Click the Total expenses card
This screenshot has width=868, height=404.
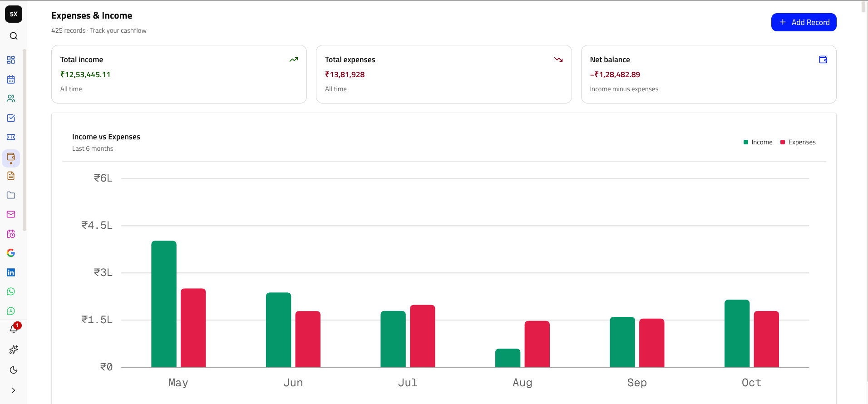click(x=444, y=74)
